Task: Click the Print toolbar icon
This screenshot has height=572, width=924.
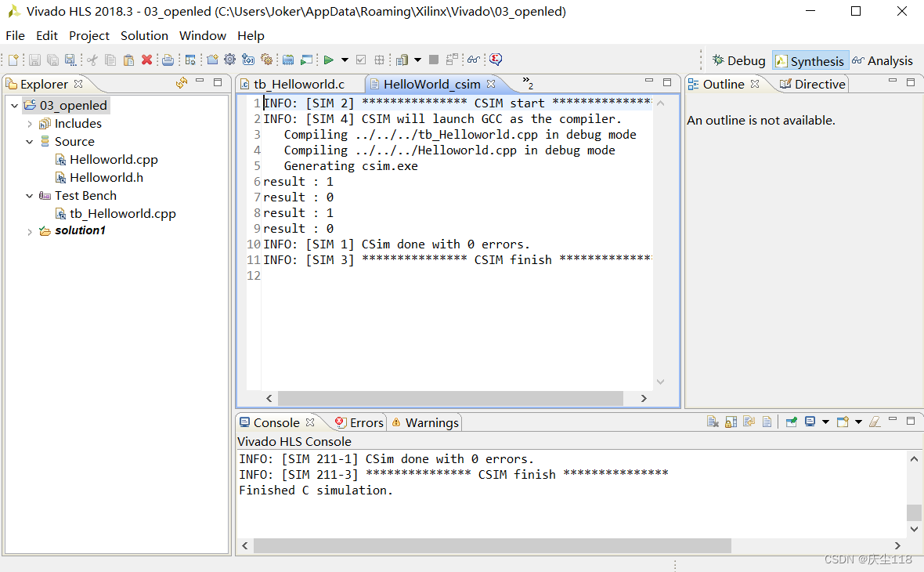Action: tap(168, 60)
